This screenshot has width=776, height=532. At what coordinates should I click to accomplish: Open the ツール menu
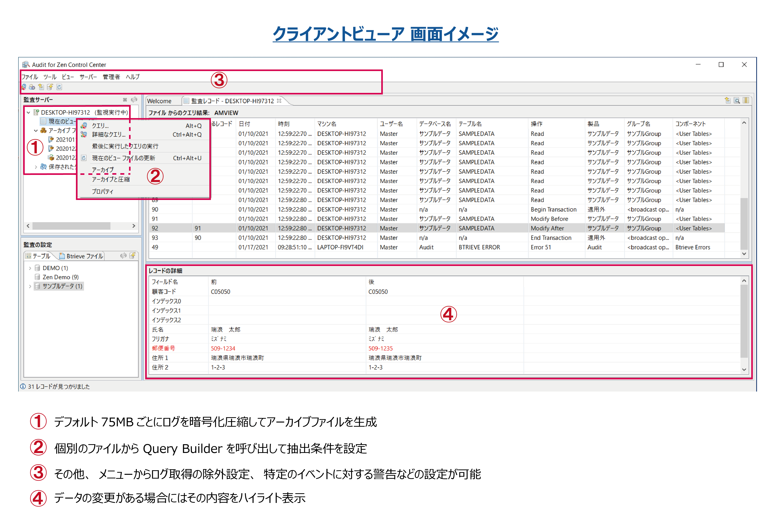[x=50, y=77]
